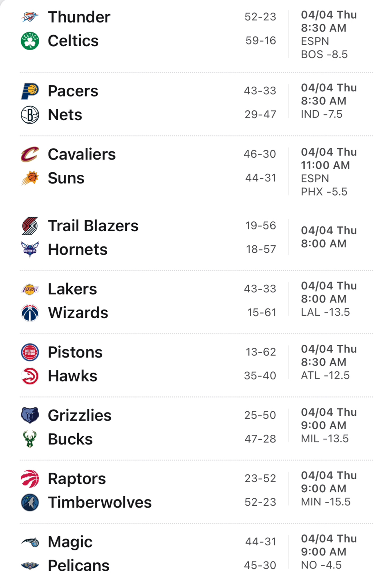373x588 pixels.
Task: Select the Brooklyn Nets logo
Action: click(x=30, y=115)
